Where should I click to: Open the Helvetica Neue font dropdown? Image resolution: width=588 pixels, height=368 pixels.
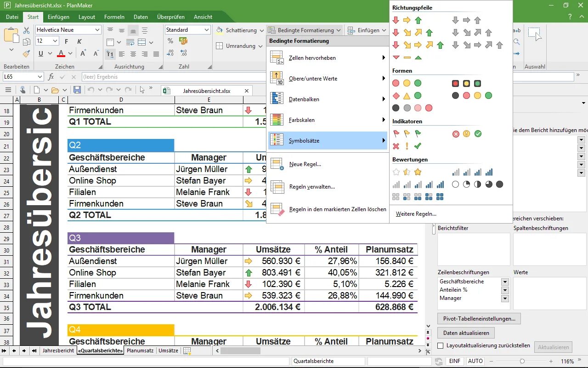pyautogui.click(x=97, y=30)
